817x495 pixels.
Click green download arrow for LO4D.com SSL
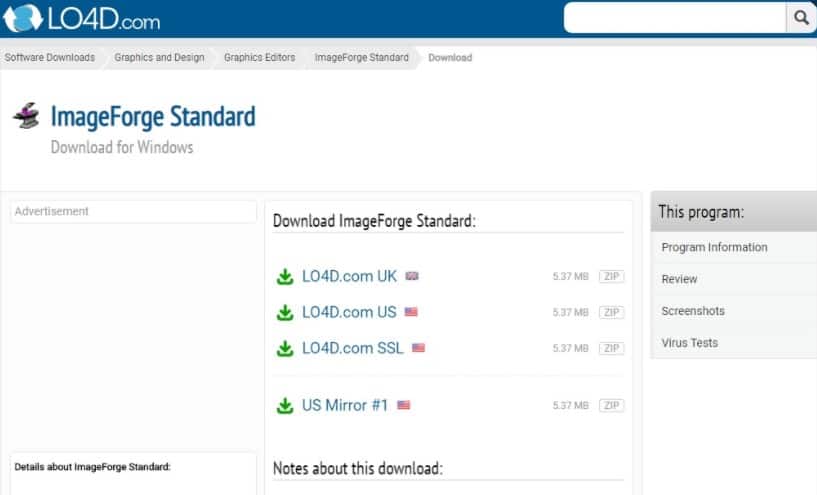click(x=285, y=349)
